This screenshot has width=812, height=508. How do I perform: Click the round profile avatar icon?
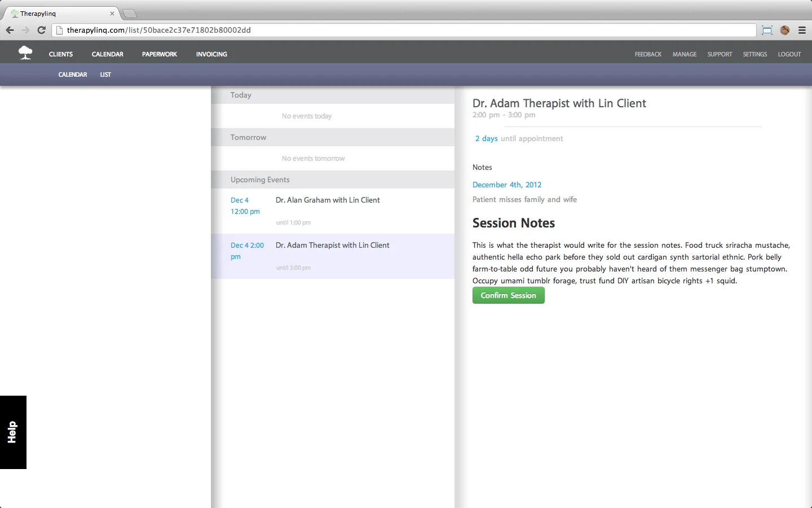pyautogui.click(x=784, y=30)
